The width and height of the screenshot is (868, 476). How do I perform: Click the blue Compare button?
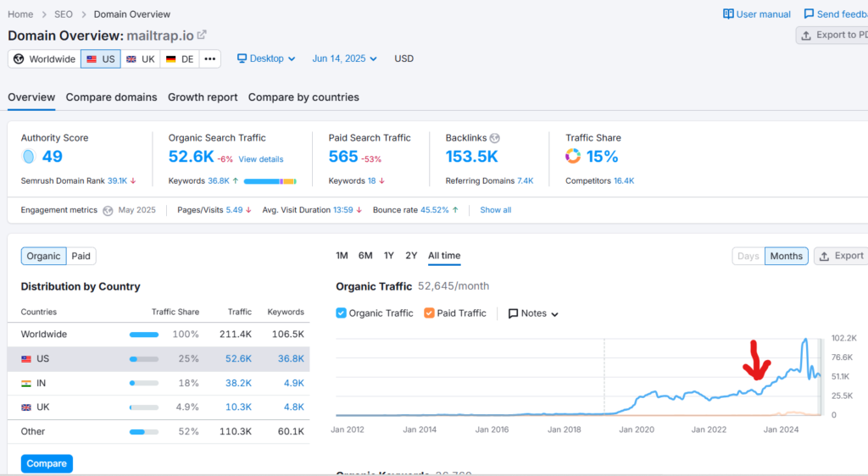point(47,463)
